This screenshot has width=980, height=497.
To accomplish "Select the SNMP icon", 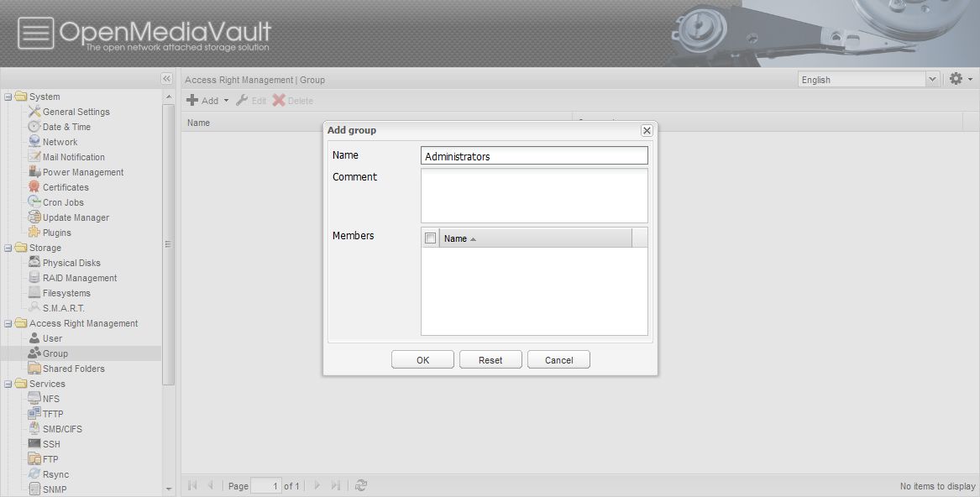I will (x=34, y=489).
